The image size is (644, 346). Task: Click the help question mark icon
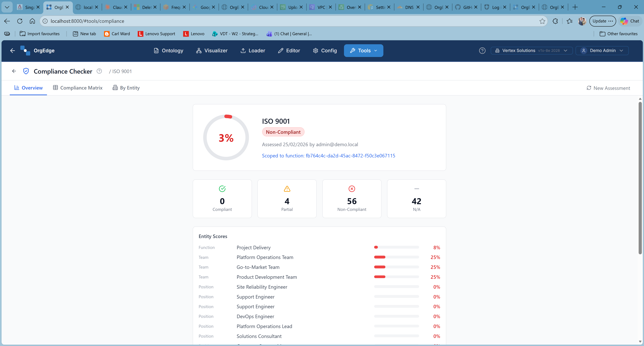482,50
